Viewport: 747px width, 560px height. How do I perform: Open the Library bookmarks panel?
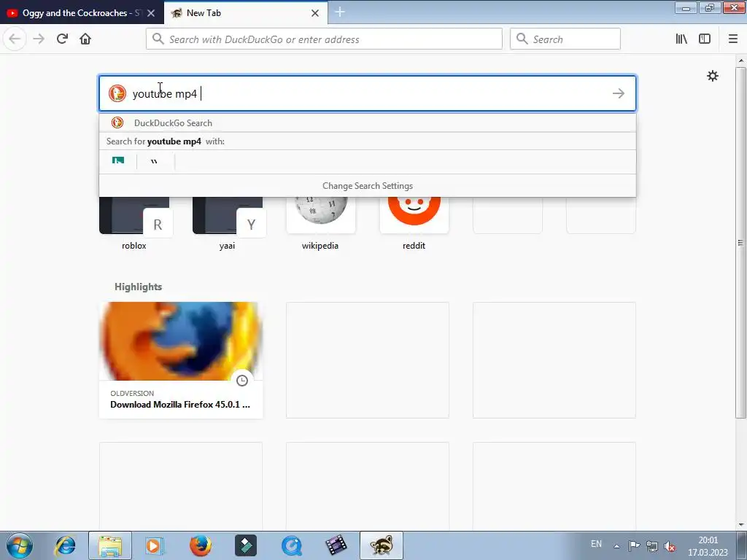click(x=681, y=39)
